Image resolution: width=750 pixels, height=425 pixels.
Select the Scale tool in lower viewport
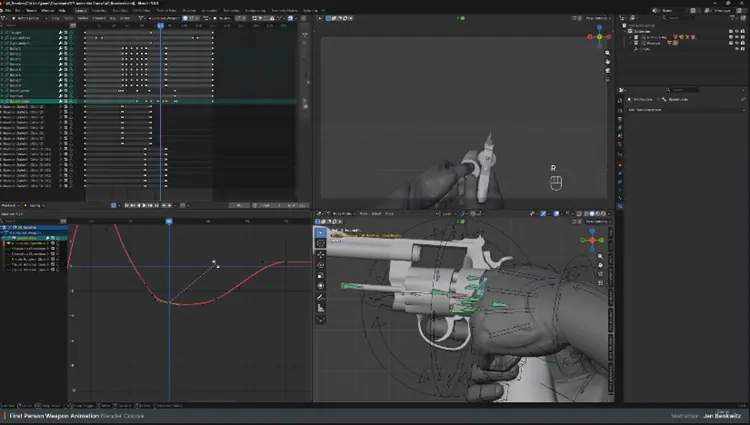click(x=320, y=275)
